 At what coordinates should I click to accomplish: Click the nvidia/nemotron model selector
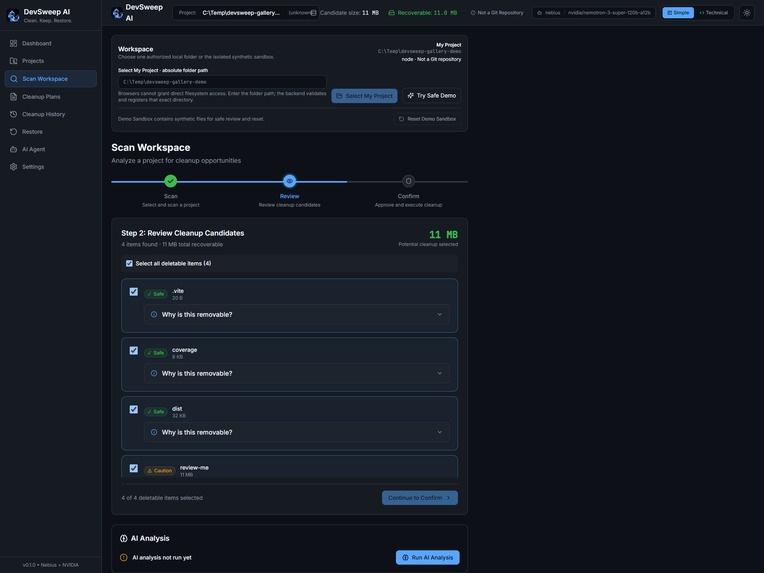609,13
